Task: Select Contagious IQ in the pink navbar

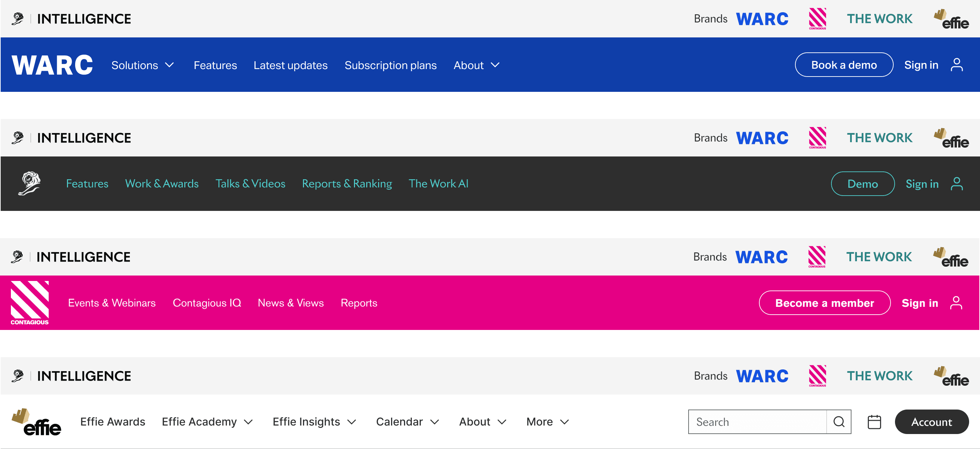Action: tap(207, 303)
